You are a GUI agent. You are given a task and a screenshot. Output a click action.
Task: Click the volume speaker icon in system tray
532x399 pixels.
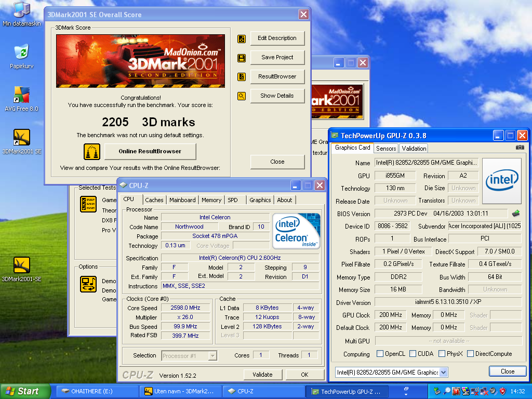[494, 391]
